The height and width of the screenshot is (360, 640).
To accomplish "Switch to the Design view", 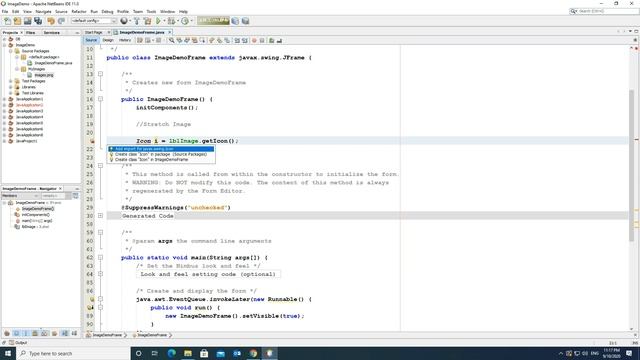I will click(108, 40).
